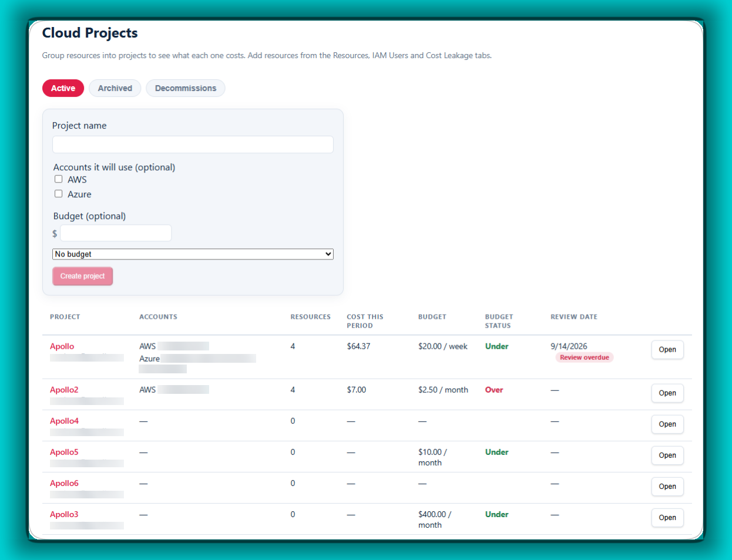Select the $7.00 cost value

tap(357, 390)
